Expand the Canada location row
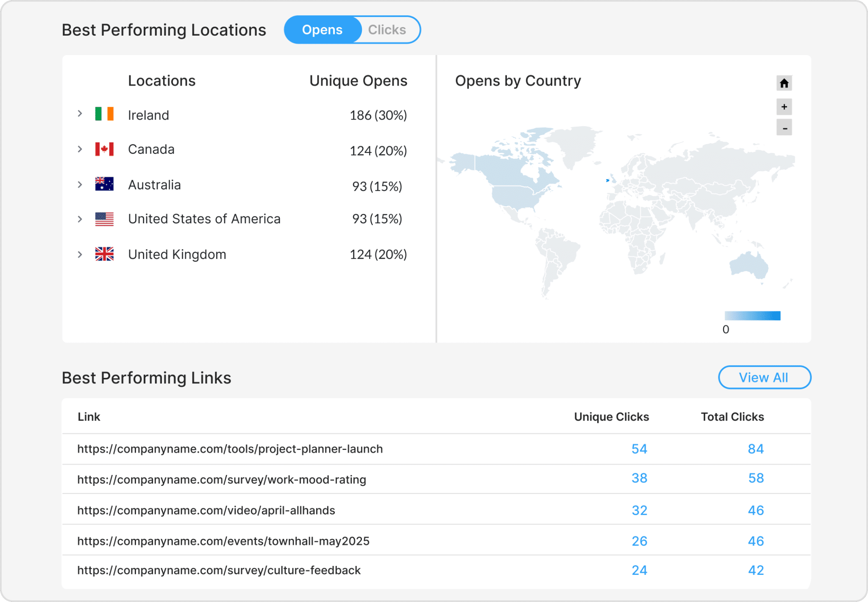 pos(80,149)
